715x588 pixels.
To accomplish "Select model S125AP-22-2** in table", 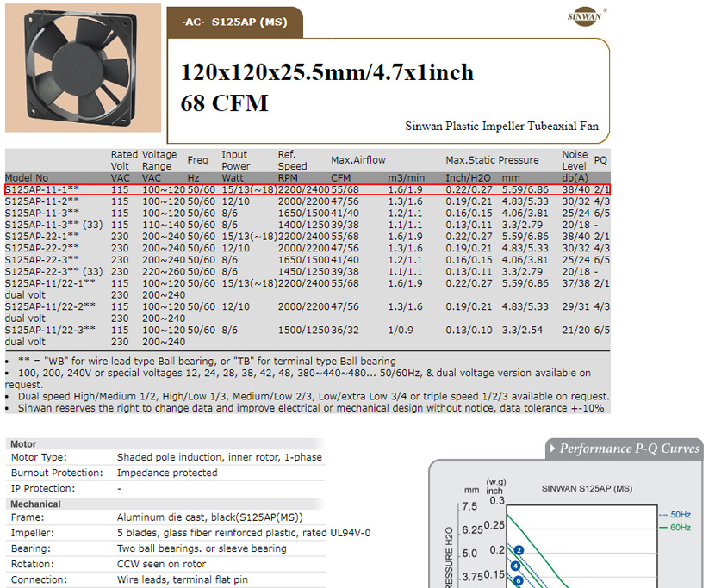I will (42, 249).
